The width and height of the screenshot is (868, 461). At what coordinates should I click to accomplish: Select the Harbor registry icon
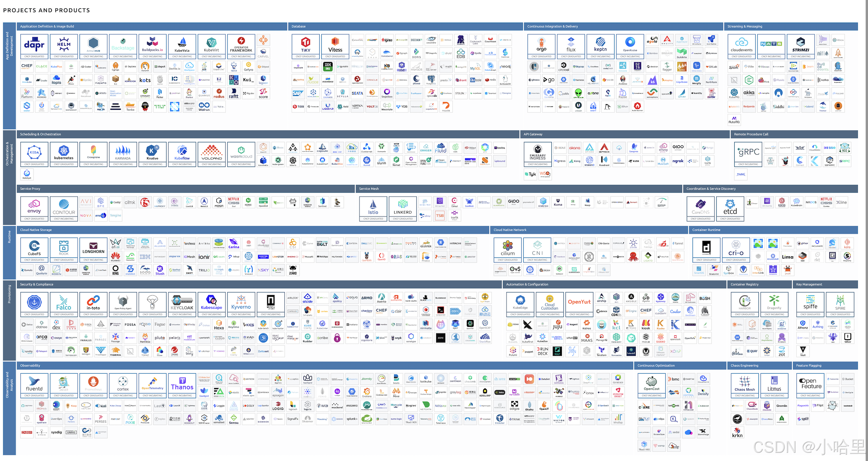tap(745, 303)
